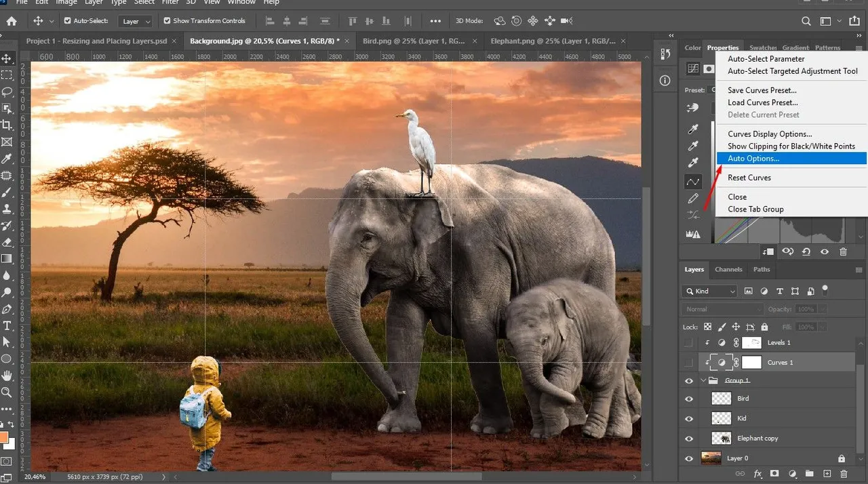Viewport: 868px width, 484px height.
Task: Select the Move tool in the toolbox
Action: [x=7, y=58]
